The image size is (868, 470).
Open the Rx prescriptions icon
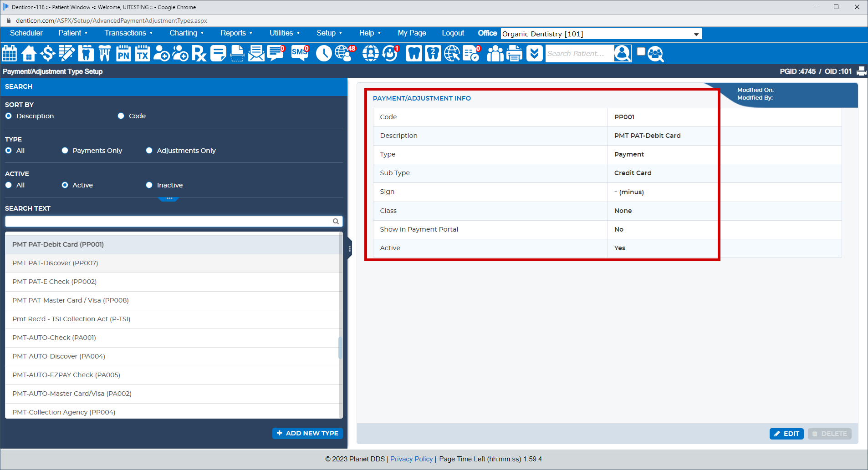tap(199, 53)
